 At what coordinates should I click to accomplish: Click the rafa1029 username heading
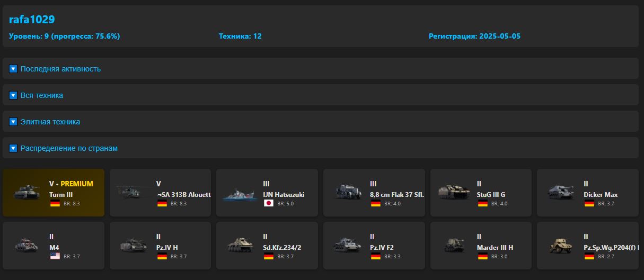pyautogui.click(x=32, y=20)
